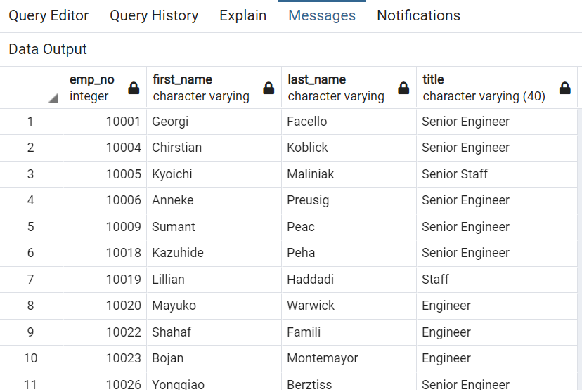Click emp_no cell 10018
Viewport: 582px width, 392px height.
pyautogui.click(x=105, y=253)
